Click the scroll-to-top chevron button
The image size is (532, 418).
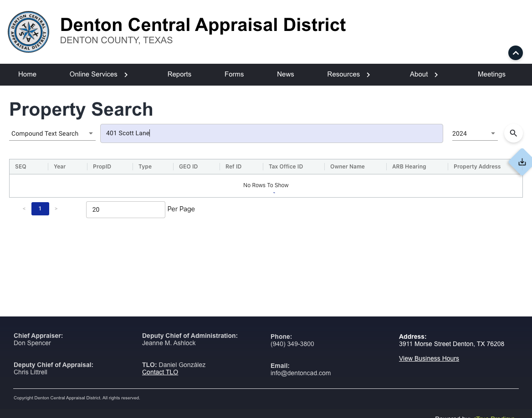[x=516, y=53]
